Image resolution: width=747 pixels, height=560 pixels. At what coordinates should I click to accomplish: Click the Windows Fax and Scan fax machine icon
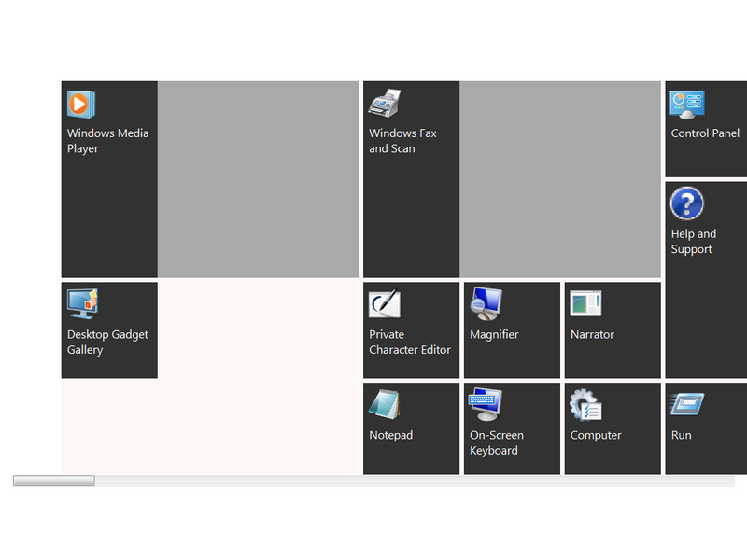pos(385,104)
